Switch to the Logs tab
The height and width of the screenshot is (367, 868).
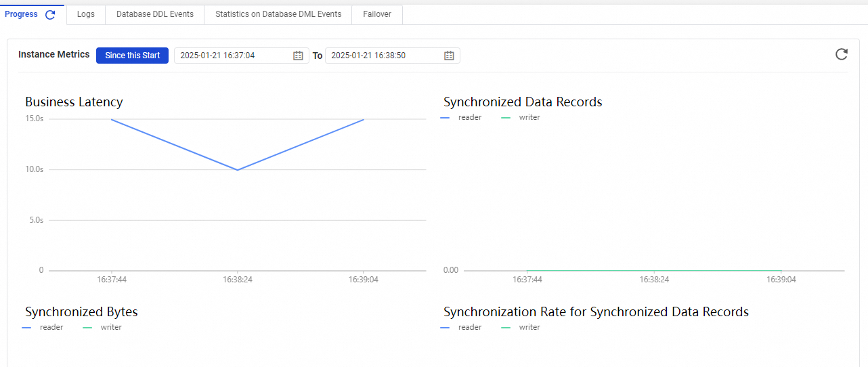pyautogui.click(x=86, y=14)
